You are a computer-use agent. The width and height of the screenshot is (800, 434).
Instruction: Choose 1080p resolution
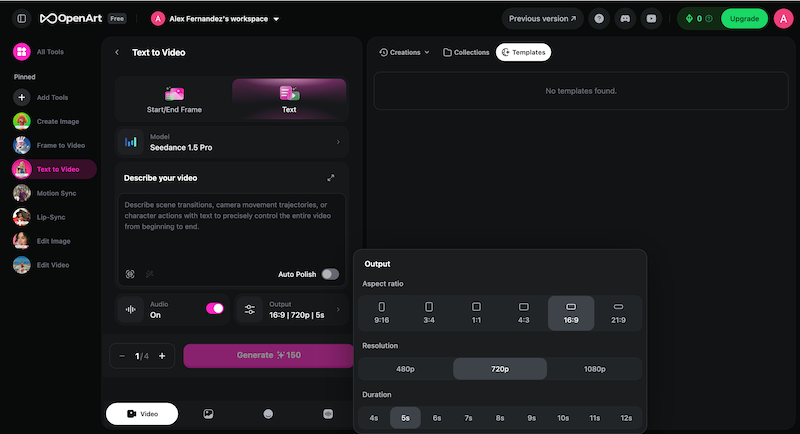click(594, 369)
